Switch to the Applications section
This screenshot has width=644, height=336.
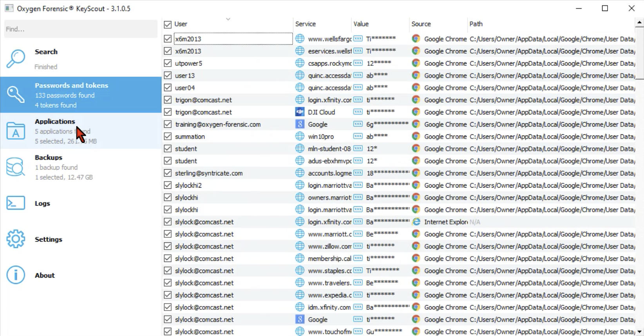tap(81, 131)
